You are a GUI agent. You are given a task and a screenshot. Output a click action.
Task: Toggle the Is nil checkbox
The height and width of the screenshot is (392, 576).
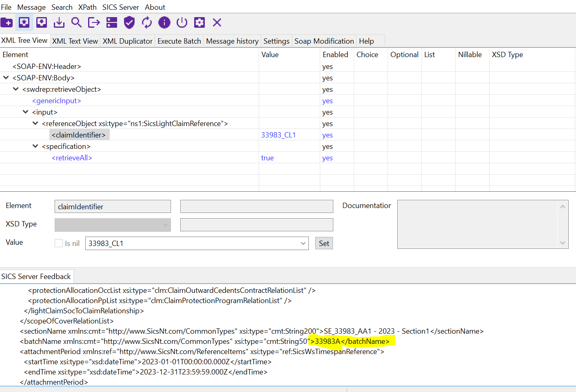click(x=59, y=243)
